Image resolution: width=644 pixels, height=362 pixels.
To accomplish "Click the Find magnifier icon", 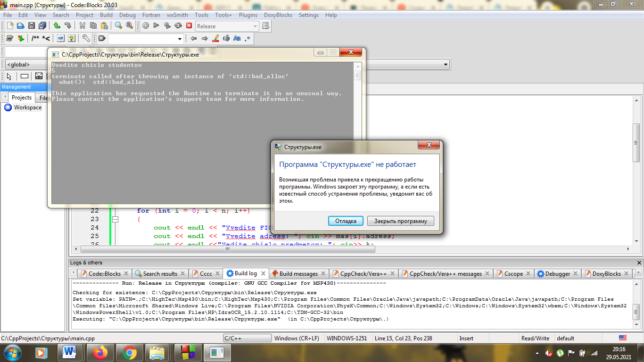I will [118, 26].
